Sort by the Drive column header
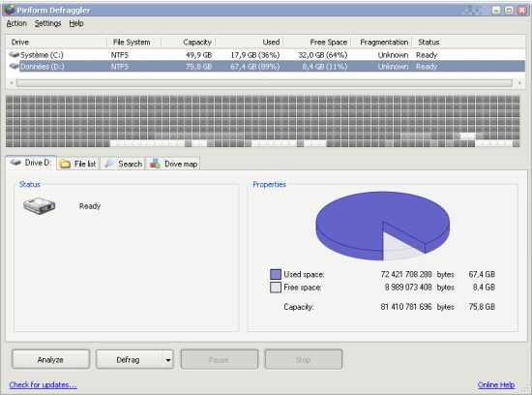 [56, 43]
